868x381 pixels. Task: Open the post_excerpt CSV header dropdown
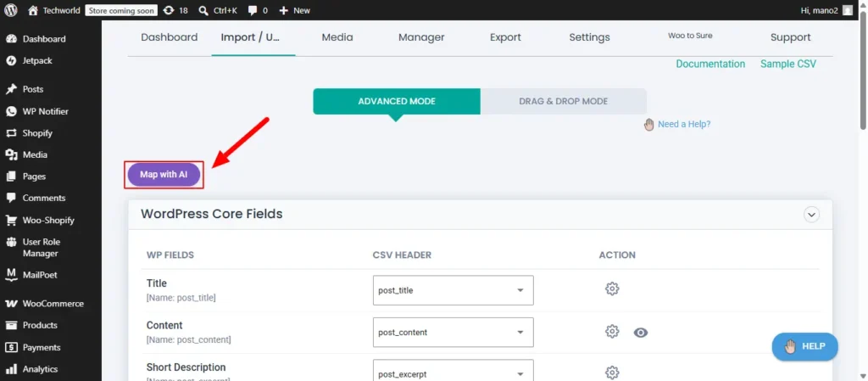click(x=453, y=371)
